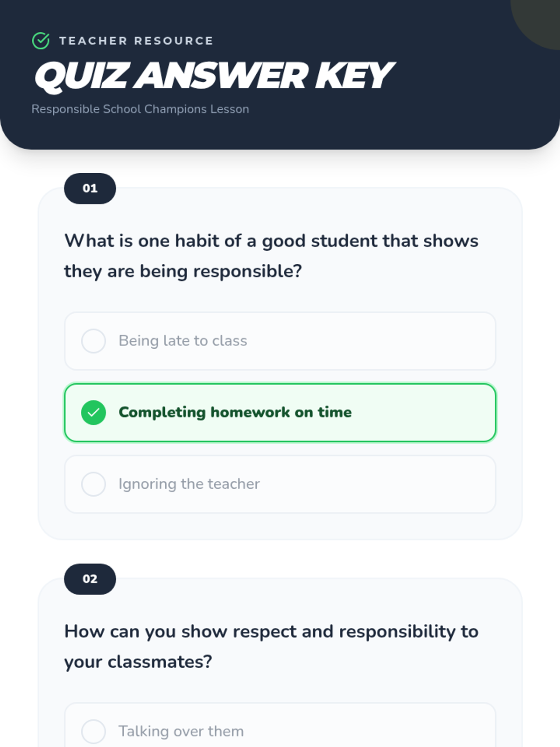
Task: Click the TEACHER RESOURCE label text
Action: [136, 41]
